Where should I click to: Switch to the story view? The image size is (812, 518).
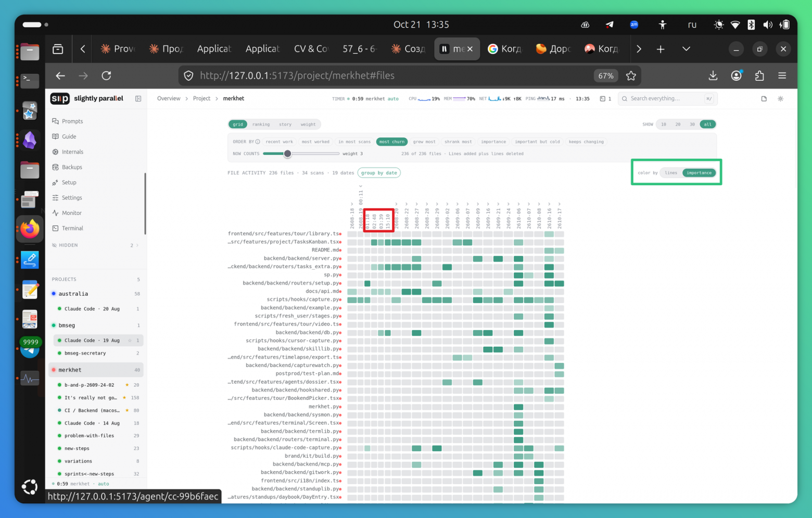click(x=285, y=124)
